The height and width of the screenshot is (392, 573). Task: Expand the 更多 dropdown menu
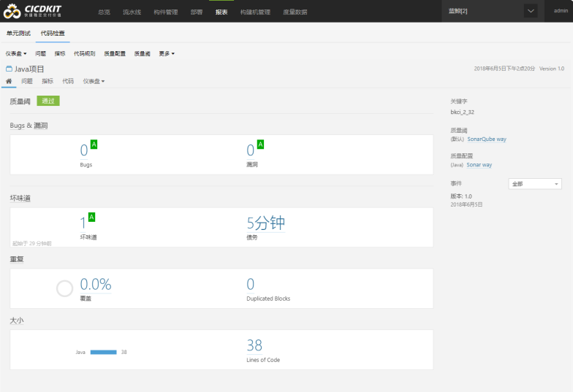167,53
